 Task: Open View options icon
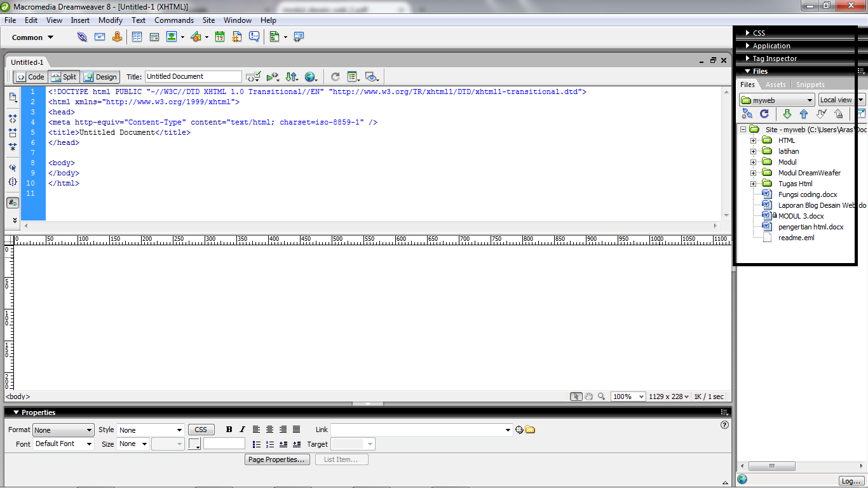(x=354, y=77)
